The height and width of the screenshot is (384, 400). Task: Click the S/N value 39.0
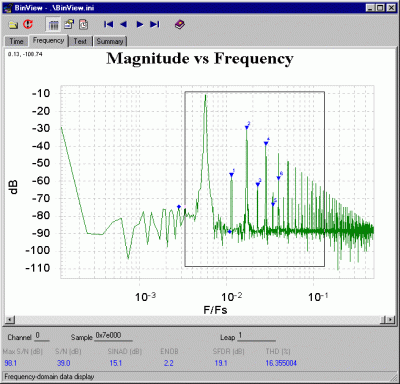[63, 363]
